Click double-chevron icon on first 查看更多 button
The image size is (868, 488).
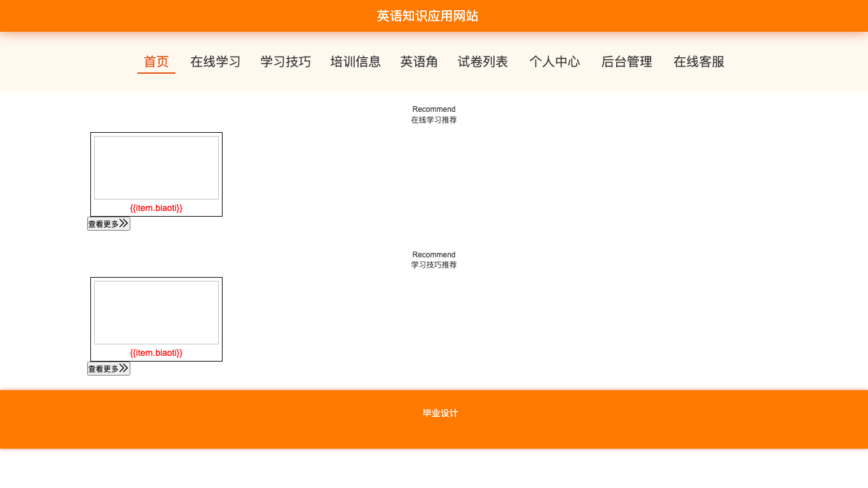124,224
